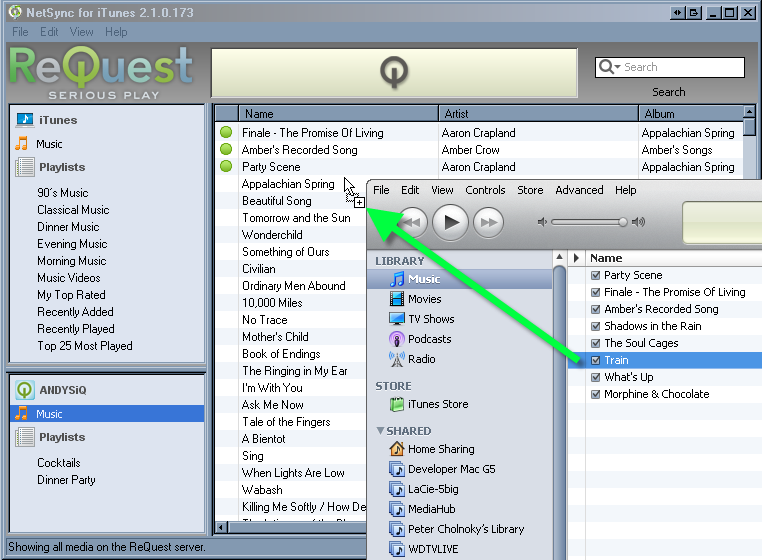Viewport: 762px width, 560px height.
Task: Open the iTunes Controls menu
Action: [485, 190]
